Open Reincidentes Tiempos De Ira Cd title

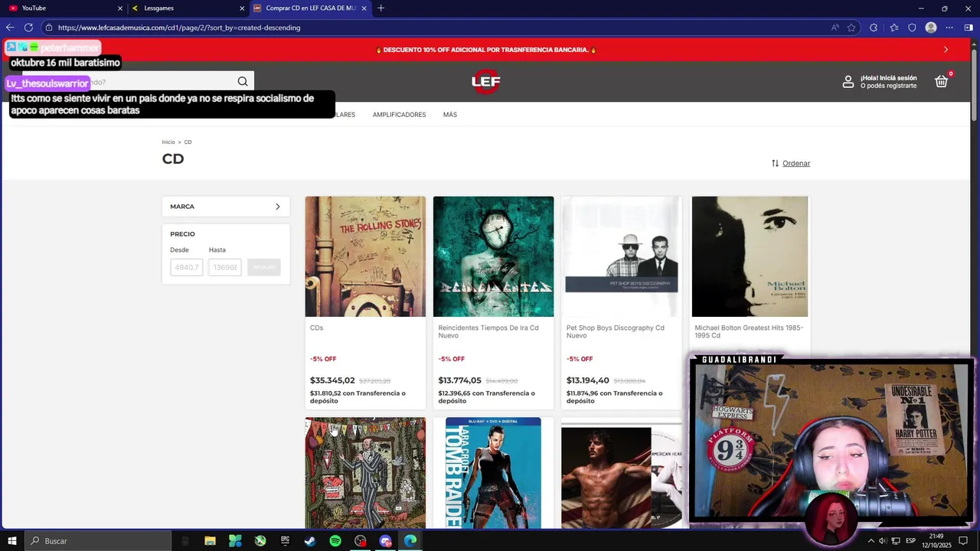tap(488, 331)
